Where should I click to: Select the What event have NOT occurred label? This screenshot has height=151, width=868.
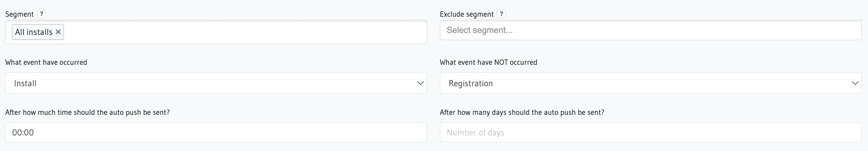488,62
